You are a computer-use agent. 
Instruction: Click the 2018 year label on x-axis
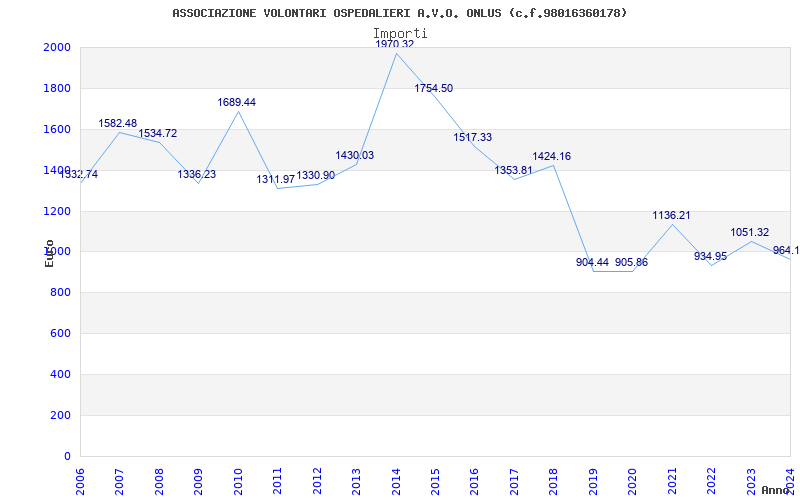(x=554, y=482)
